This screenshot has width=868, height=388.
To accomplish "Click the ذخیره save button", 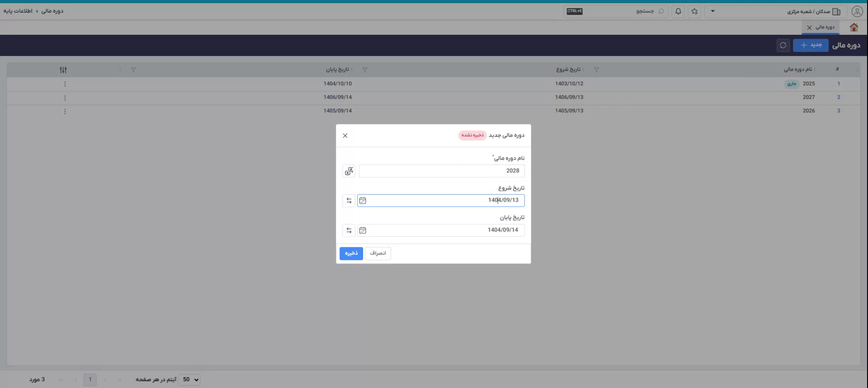I will [351, 253].
